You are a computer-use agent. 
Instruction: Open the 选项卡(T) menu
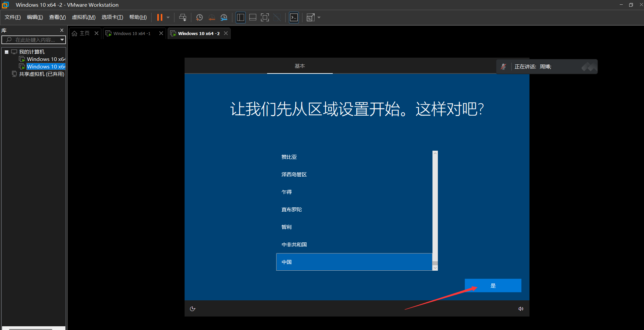tap(112, 17)
